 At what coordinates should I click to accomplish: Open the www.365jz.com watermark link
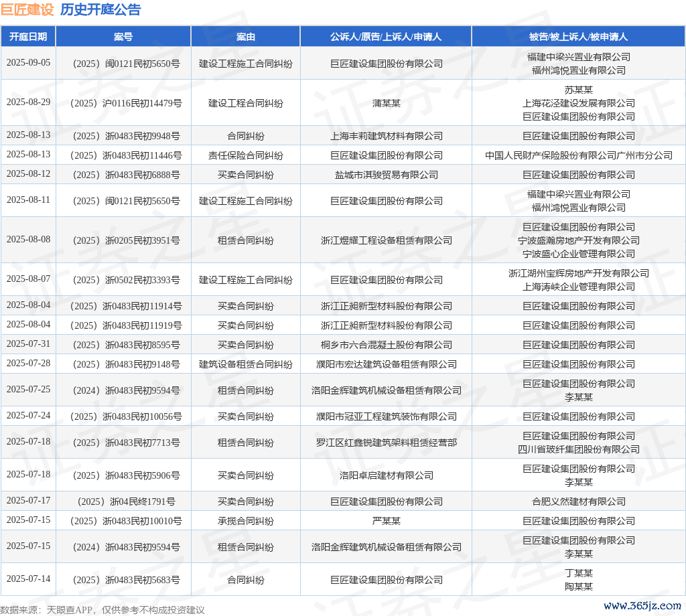(641, 605)
